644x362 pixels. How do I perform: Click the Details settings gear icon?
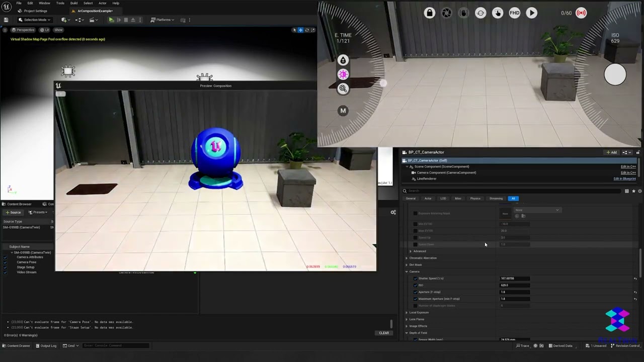click(639, 191)
